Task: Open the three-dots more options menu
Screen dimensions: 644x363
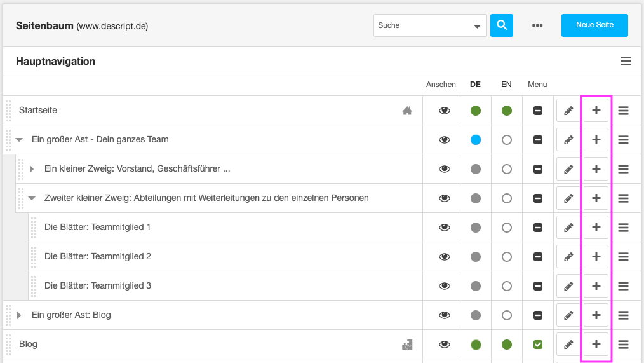Action: click(x=537, y=25)
